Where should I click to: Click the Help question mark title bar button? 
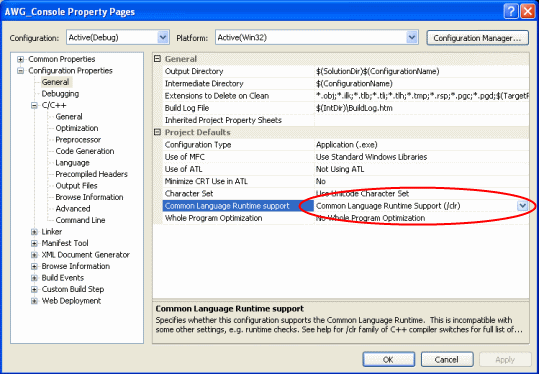pos(511,11)
